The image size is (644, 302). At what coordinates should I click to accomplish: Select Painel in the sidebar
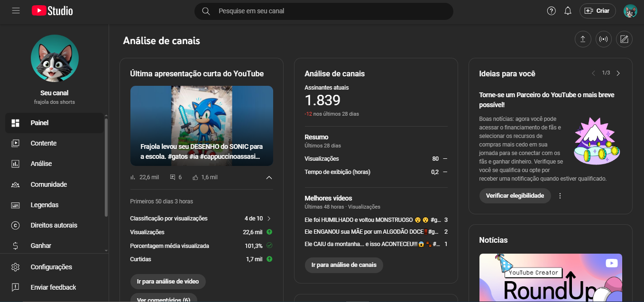click(x=55, y=123)
